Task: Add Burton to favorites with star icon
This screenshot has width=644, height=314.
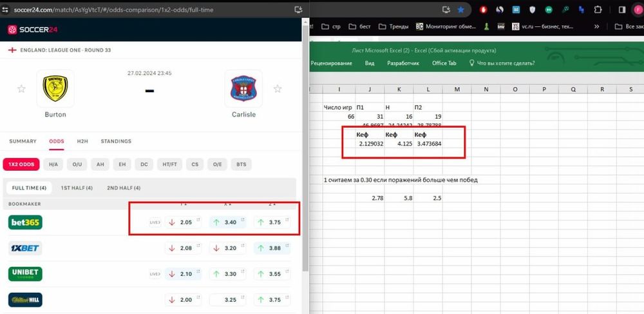Action: pos(21,88)
